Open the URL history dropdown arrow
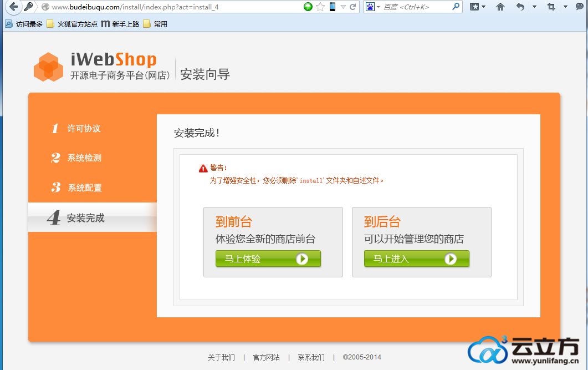Screen dimensions: 588x370 pos(343,7)
